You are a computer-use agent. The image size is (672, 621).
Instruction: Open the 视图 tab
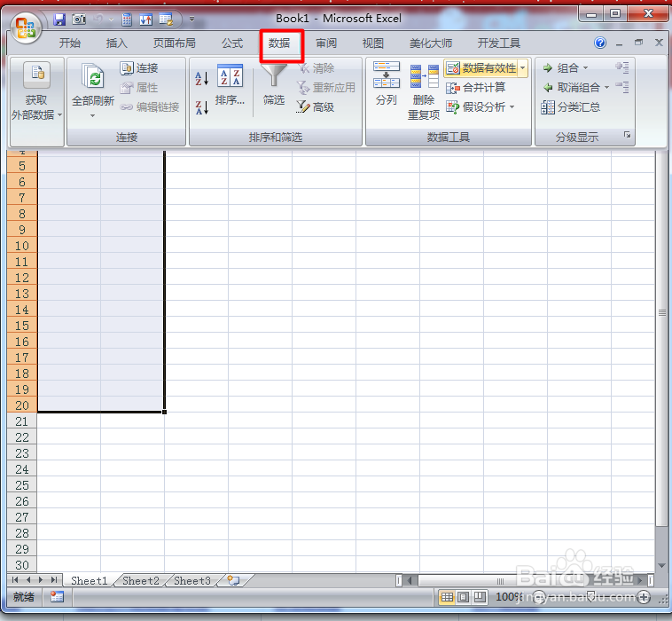[373, 43]
